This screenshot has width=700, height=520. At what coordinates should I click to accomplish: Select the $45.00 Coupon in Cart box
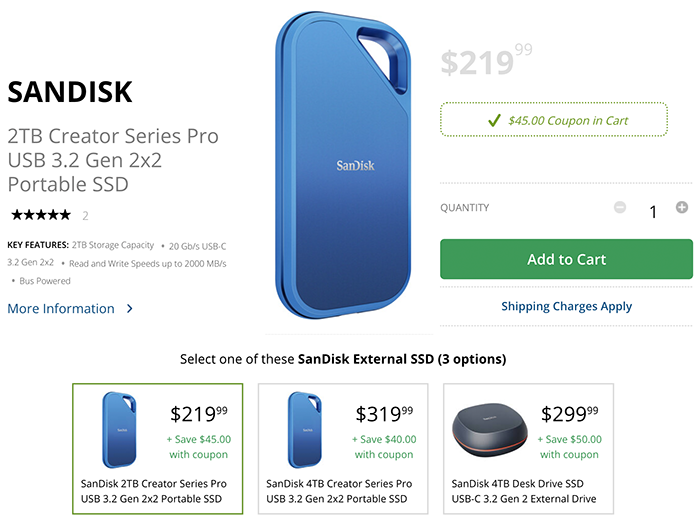coord(554,120)
